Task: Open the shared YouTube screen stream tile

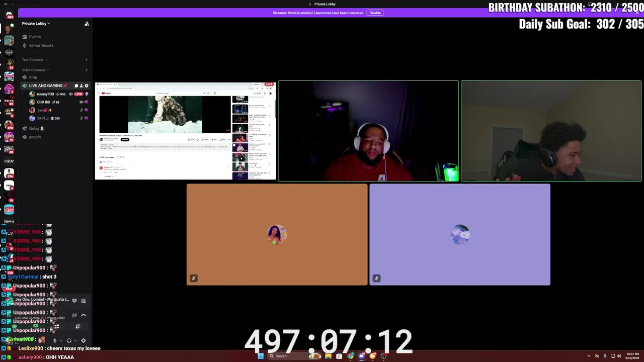Action: click(x=185, y=131)
